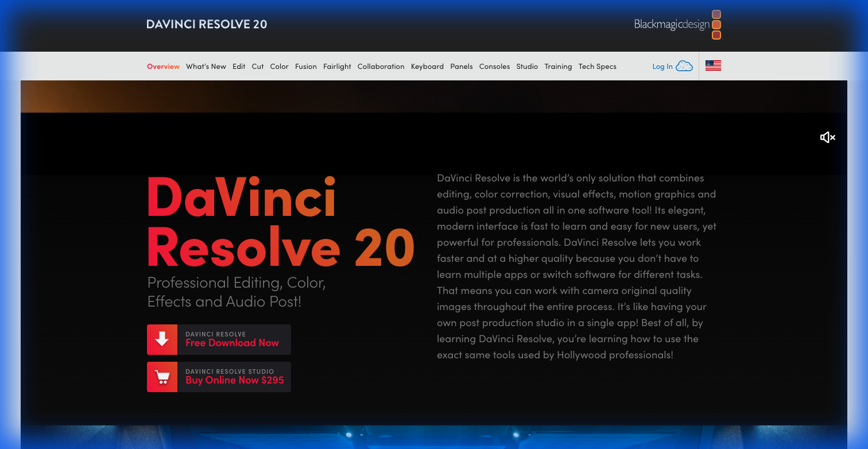Click the DAVINCI RESOLVE 20 page title
This screenshot has height=449, width=868.
click(206, 24)
